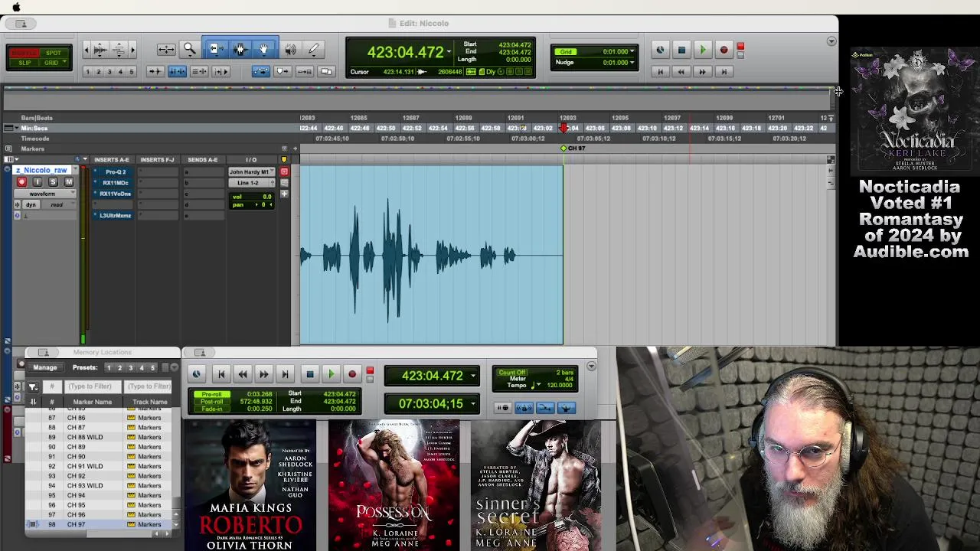Toggle Shuffle edit mode

[24, 53]
